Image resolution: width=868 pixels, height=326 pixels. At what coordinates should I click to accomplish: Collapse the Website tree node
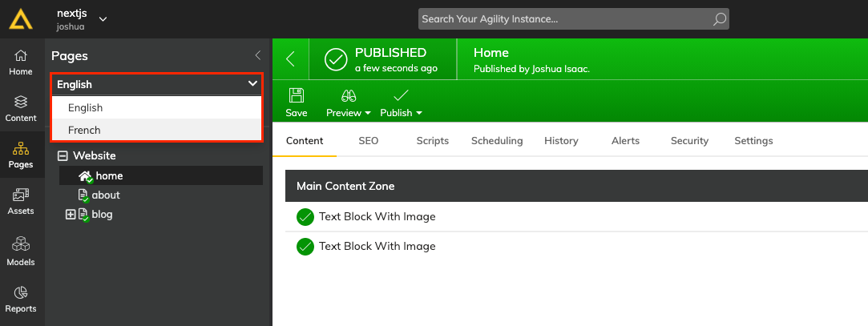[x=63, y=156]
